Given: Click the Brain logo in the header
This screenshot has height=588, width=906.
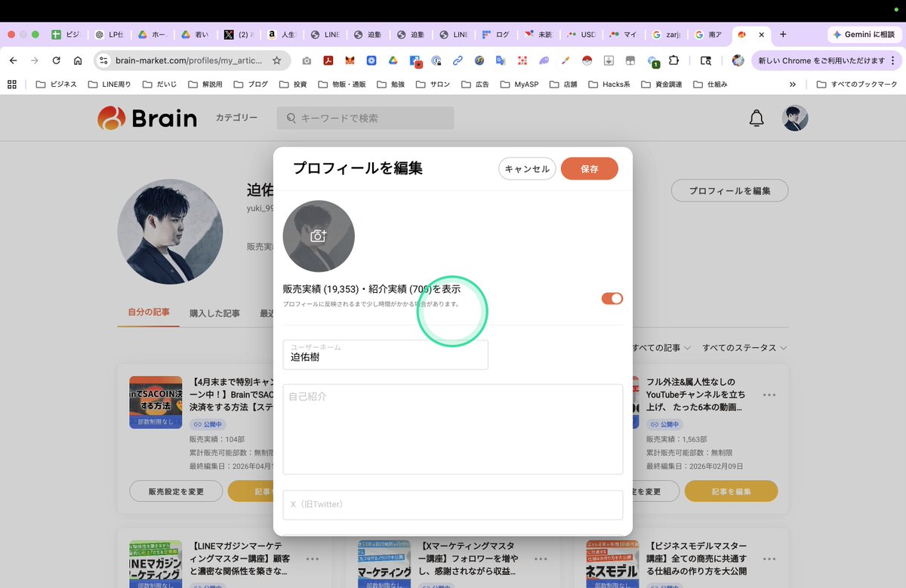Looking at the screenshot, I should pyautogui.click(x=147, y=119).
